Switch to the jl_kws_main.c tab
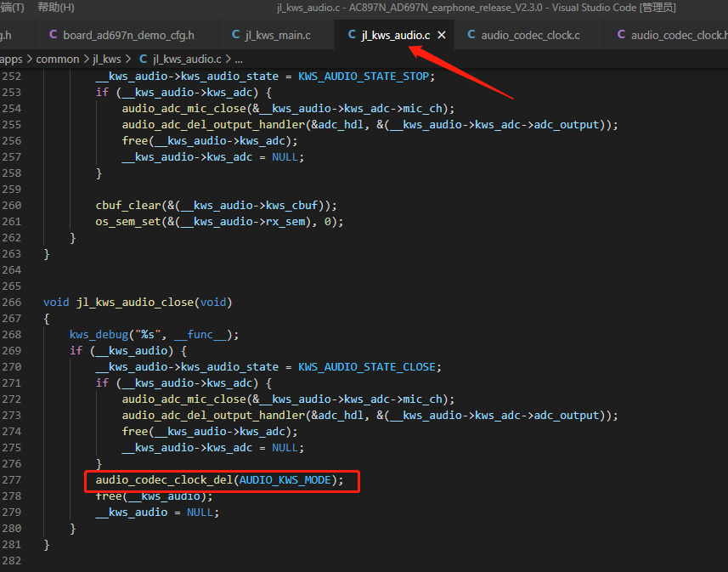The width and height of the screenshot is (728, 572). (x=277, y=36)
